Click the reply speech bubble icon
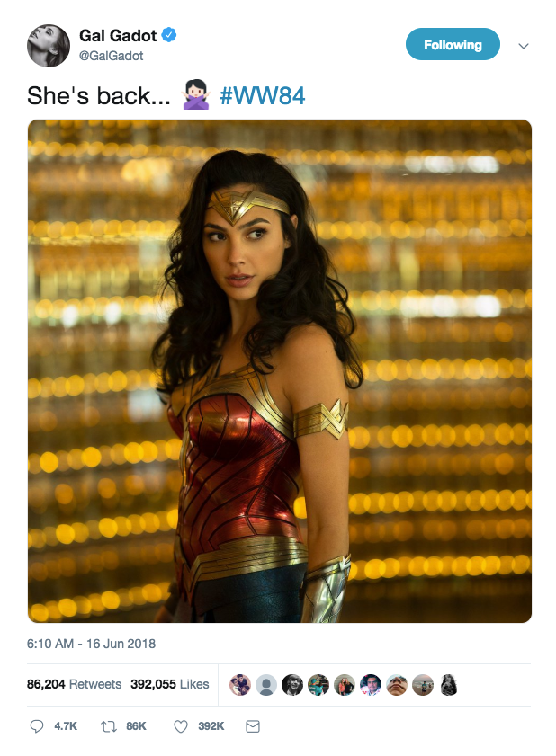 point(37,726)
